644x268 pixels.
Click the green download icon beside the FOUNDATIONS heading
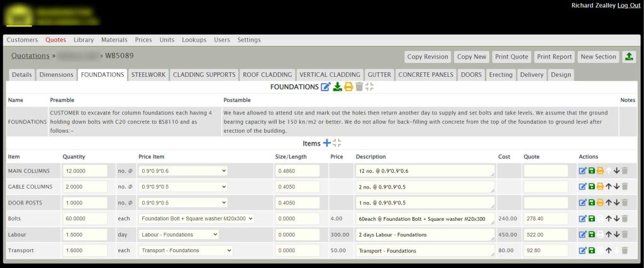click(336, 87)
